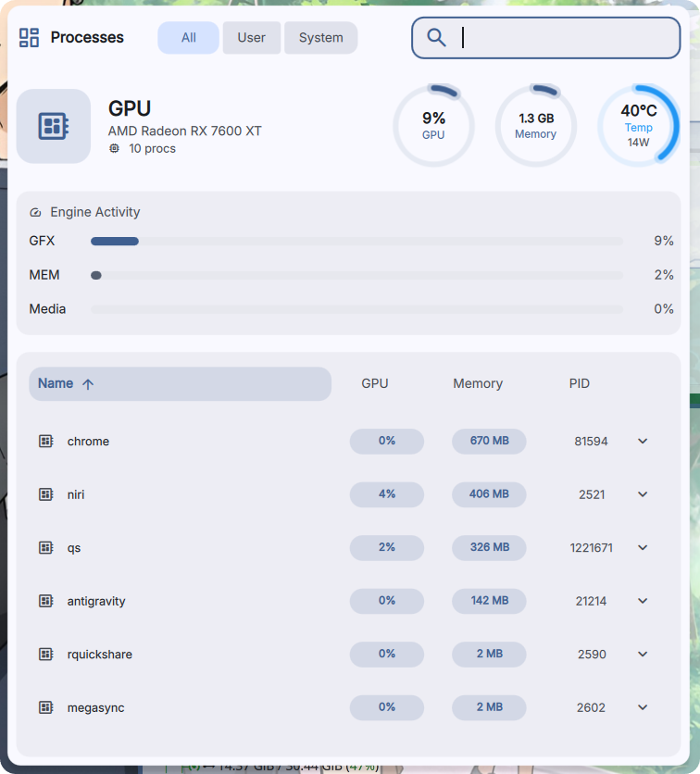Click the search magnifier icon
The image size is (700, 774).
(436, 38)
